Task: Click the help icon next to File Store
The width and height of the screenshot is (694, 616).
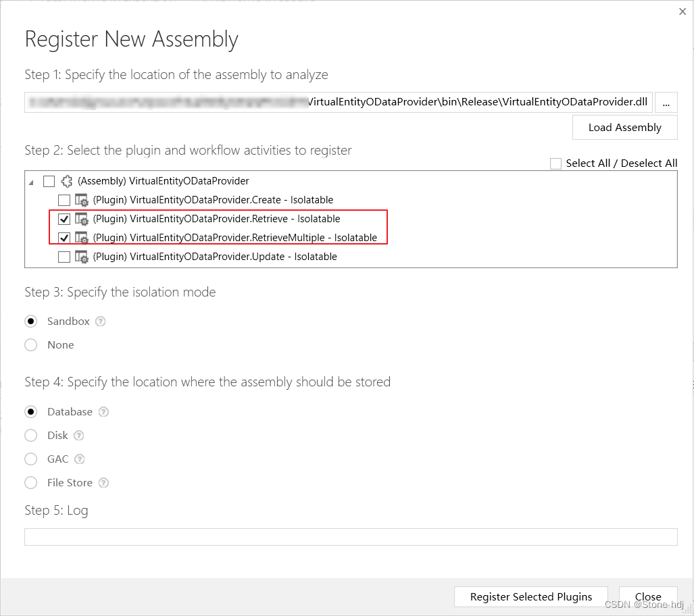Action: [x=103, y=482]
